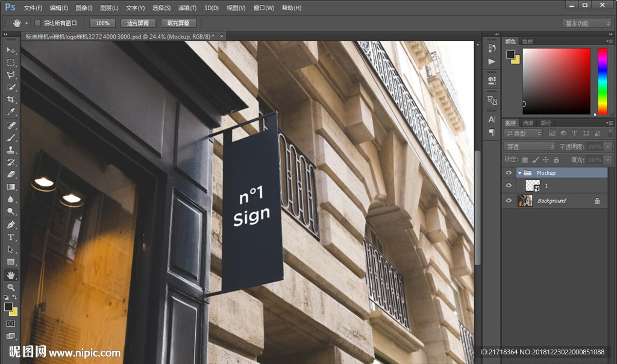The width and height of the screenshot is (617, 364).
Task: Select the Healing Brush tool
Action: pos(11,125)
